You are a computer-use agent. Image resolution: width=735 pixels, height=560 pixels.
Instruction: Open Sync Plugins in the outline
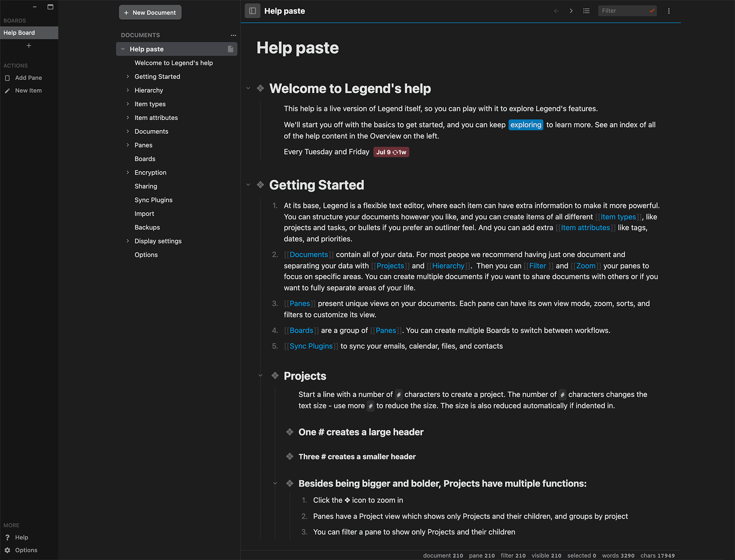pyautogui.click(x=153, y=200)
